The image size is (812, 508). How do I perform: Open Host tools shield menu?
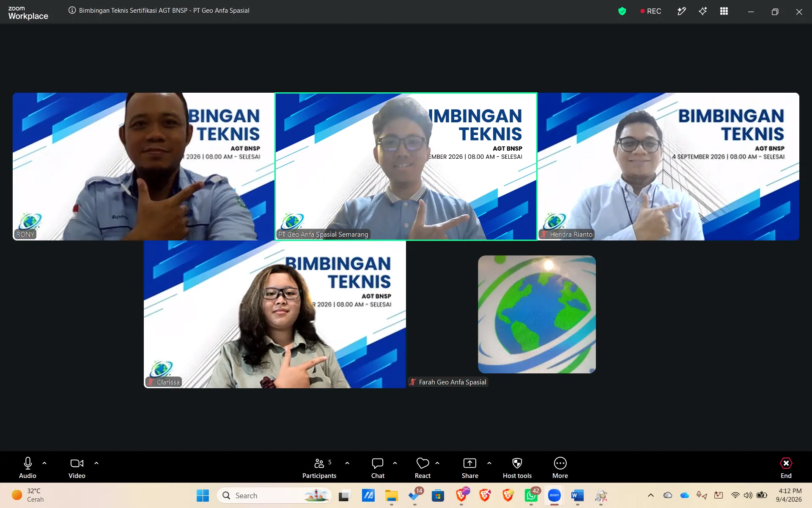pyautogui.click(x=517, y=468)
